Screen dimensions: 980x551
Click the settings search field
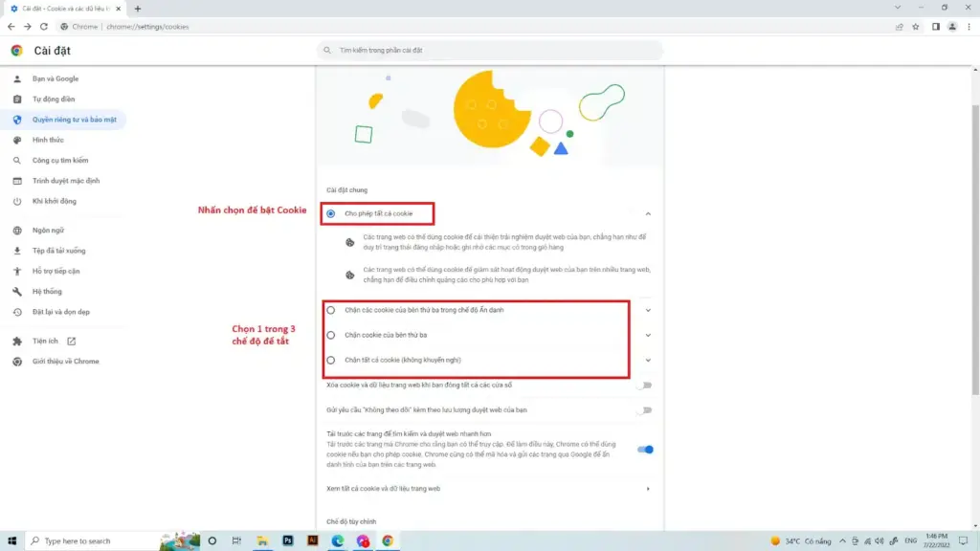[490, 50]
